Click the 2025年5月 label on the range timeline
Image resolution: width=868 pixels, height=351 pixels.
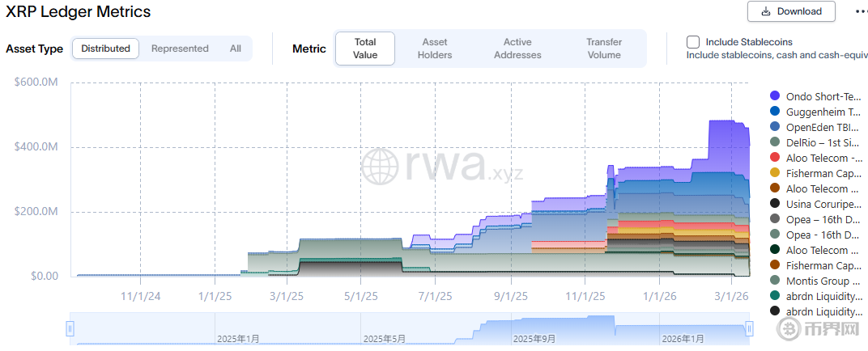click(x=384, y=339)
